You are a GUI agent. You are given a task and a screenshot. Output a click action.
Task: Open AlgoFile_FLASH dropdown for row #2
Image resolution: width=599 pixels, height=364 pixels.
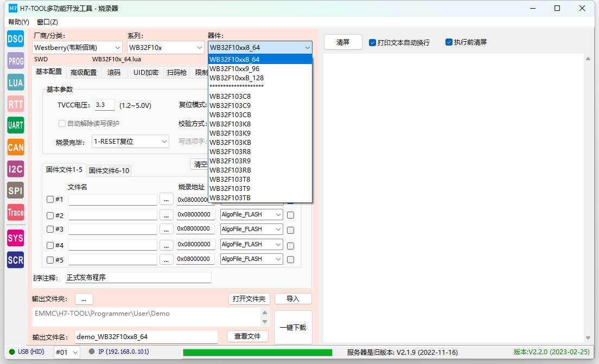coord(252,215)
